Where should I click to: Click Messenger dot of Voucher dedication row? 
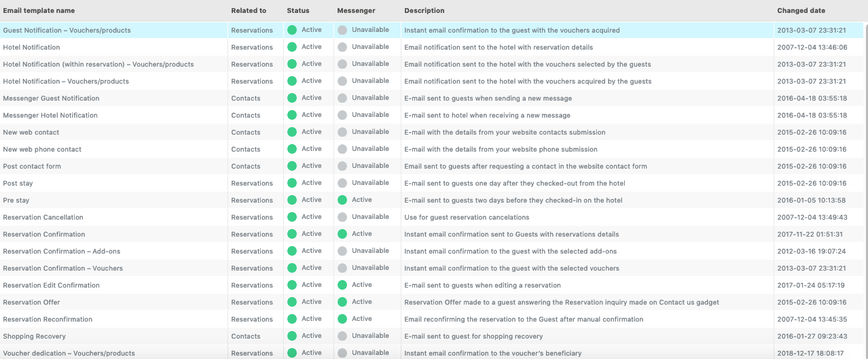[342, 353]
